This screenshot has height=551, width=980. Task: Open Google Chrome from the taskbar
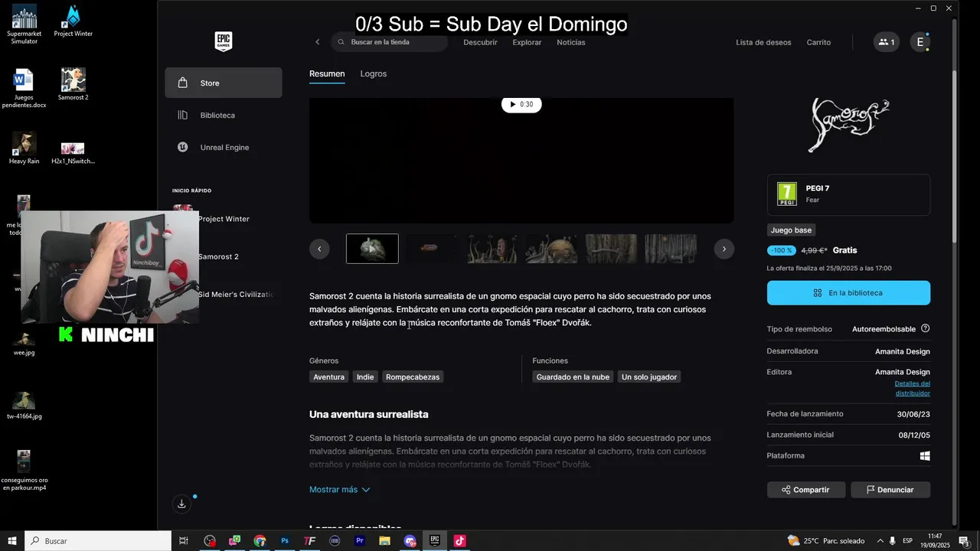(260, 541)
